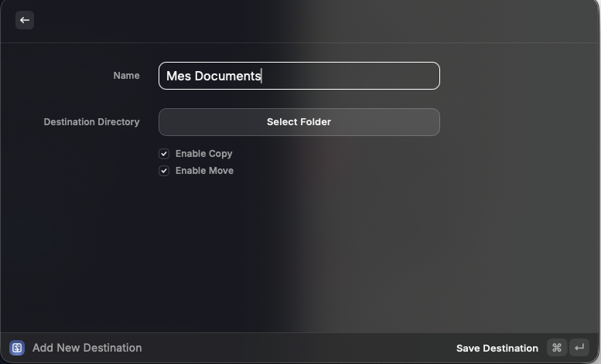Click the Name field label
Screen dimensions: 601x364
point(126,76)
